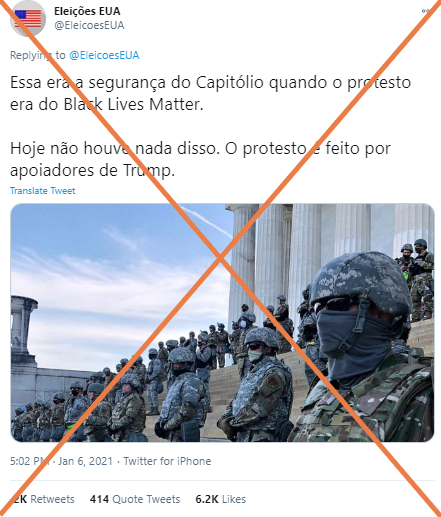Click the @EleicoesEUA link after 'Replying to'

[x=104, y=55]
